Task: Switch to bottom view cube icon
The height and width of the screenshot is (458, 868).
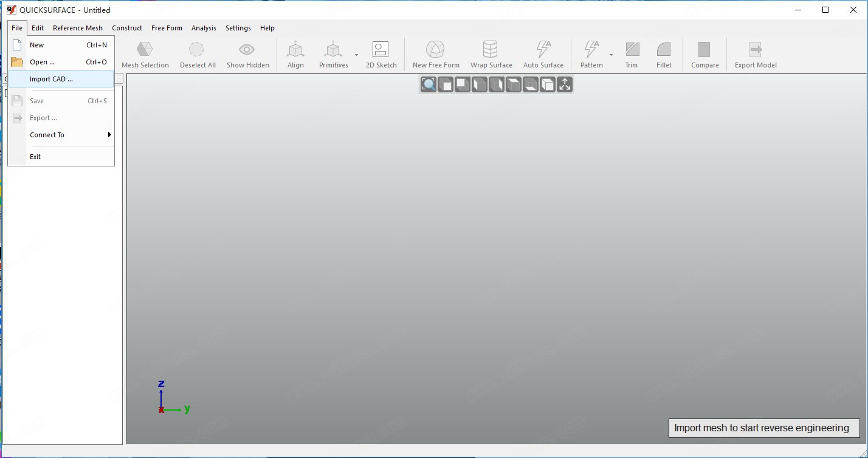Action: click(531, 84)
